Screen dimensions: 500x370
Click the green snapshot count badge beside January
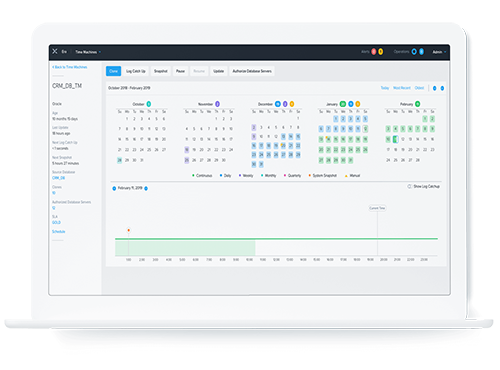pos(343,104)
